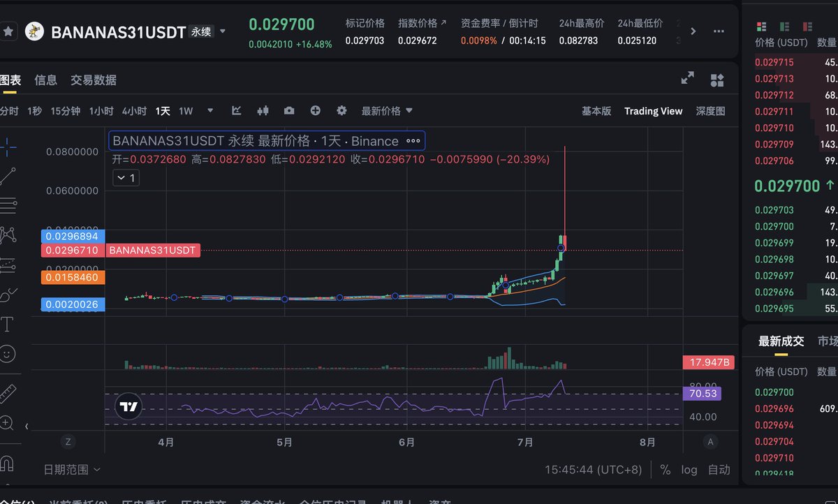Click the 指数价格 index price link
Viewport: 838px width, 504px height.
422,23
